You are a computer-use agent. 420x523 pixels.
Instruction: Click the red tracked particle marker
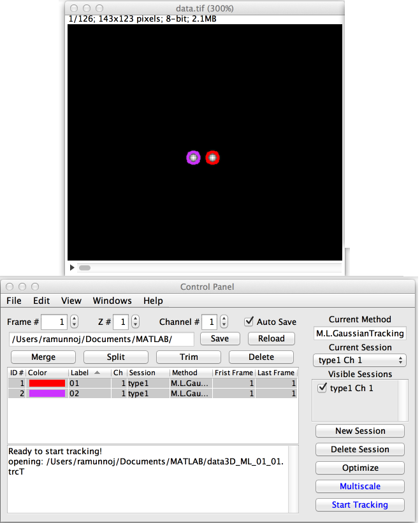point(212,158)
